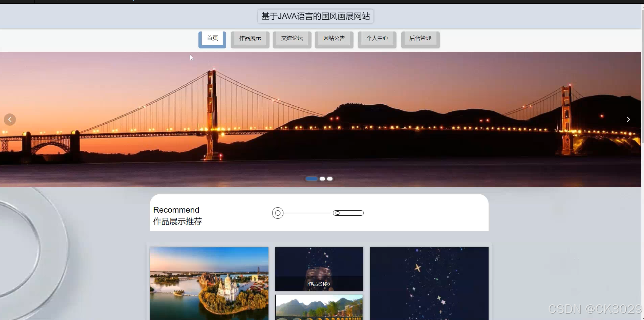The width and height of the screenshot is (644, 320).
Task: Select the third carousel indicator dot
Action: pyautogui.click(x=330, y=179)
